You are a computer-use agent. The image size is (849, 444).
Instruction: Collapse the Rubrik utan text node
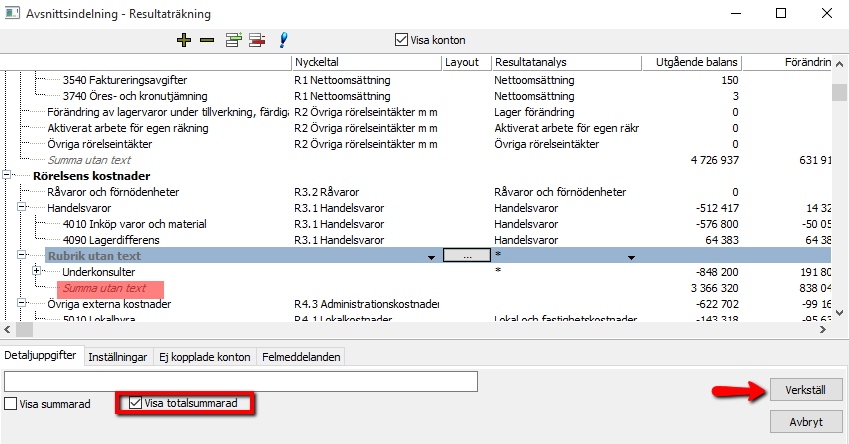click(21, 255)
